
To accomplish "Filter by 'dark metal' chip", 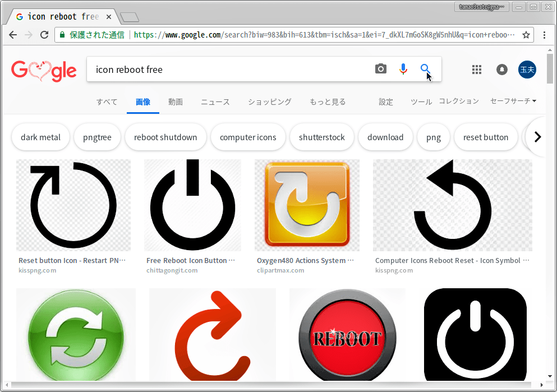I will point(40,137).
